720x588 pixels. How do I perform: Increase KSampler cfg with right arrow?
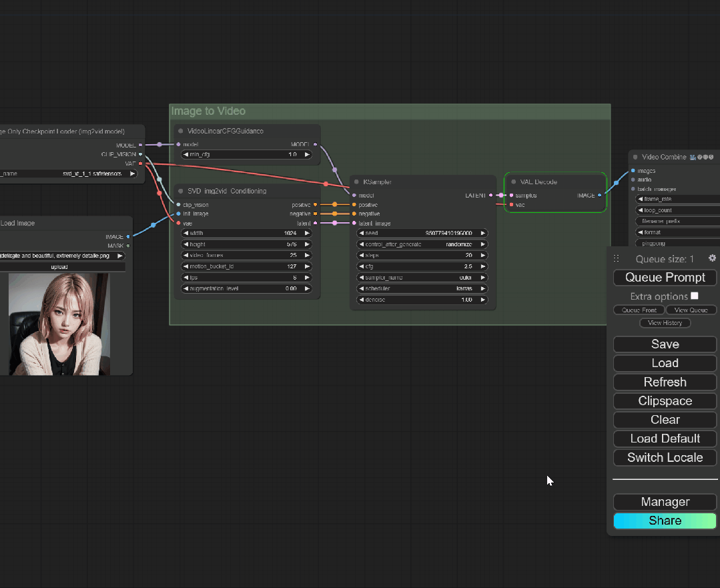(482, 266)
